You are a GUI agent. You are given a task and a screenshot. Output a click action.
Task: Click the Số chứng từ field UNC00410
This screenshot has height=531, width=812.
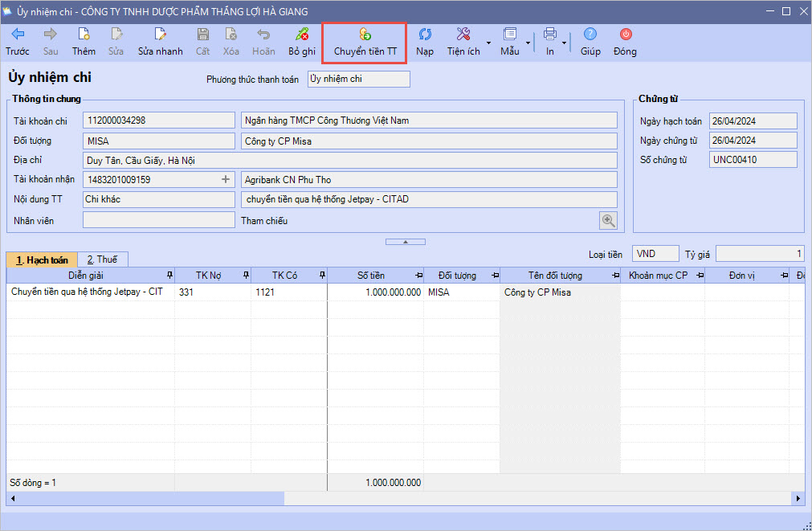(753, 160)
